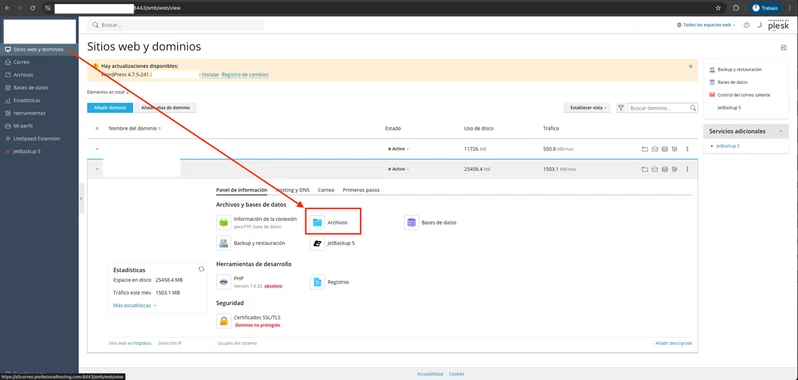Toggle dark mode with the moon icon
Viewport: 798px width, 380px height.
click(758, 25)
